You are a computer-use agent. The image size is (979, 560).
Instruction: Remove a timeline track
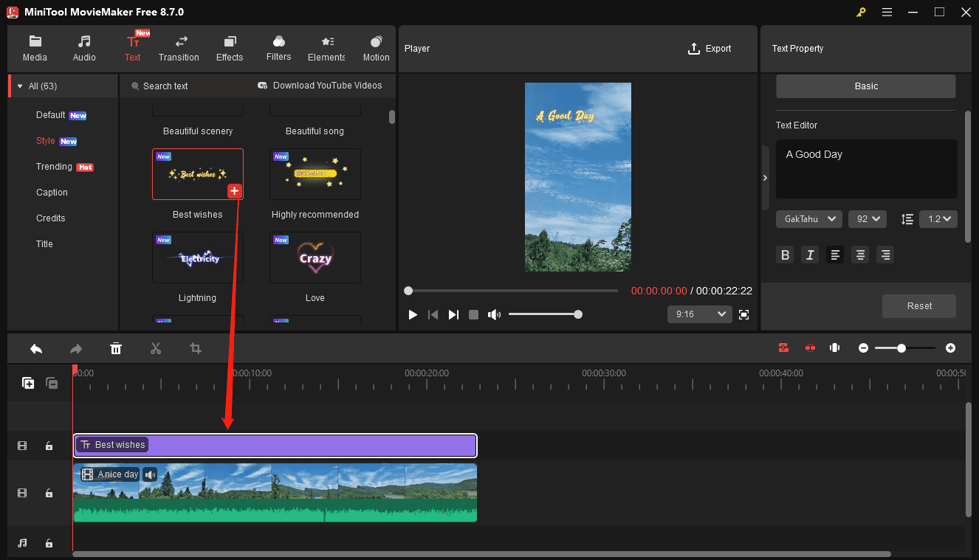click(x=52, y=383)
